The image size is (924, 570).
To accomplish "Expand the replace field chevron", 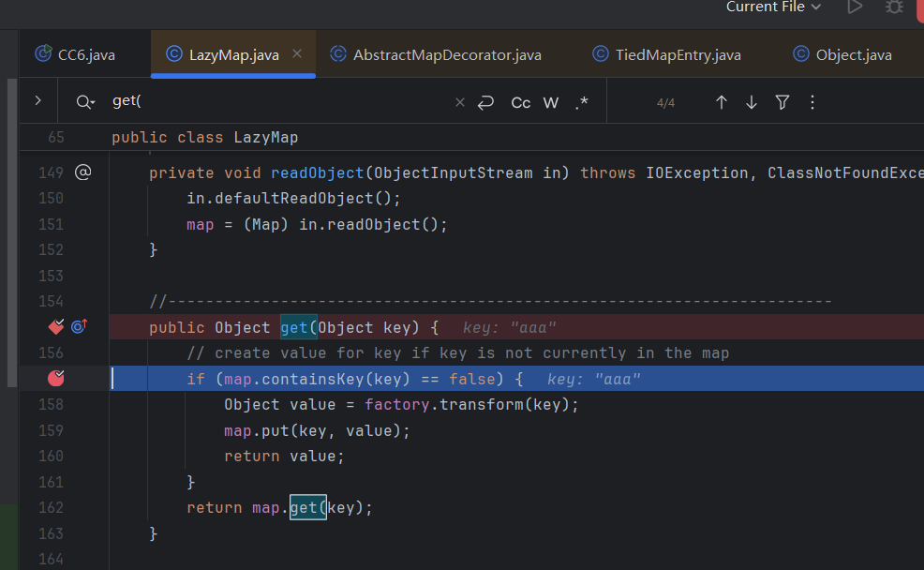I will tap(37, 101).
